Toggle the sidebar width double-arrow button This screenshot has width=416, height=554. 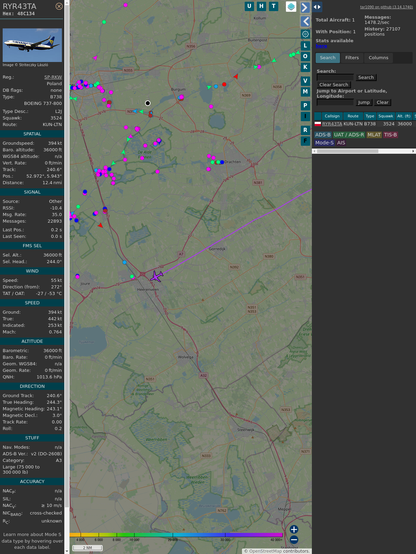(317, 7)
